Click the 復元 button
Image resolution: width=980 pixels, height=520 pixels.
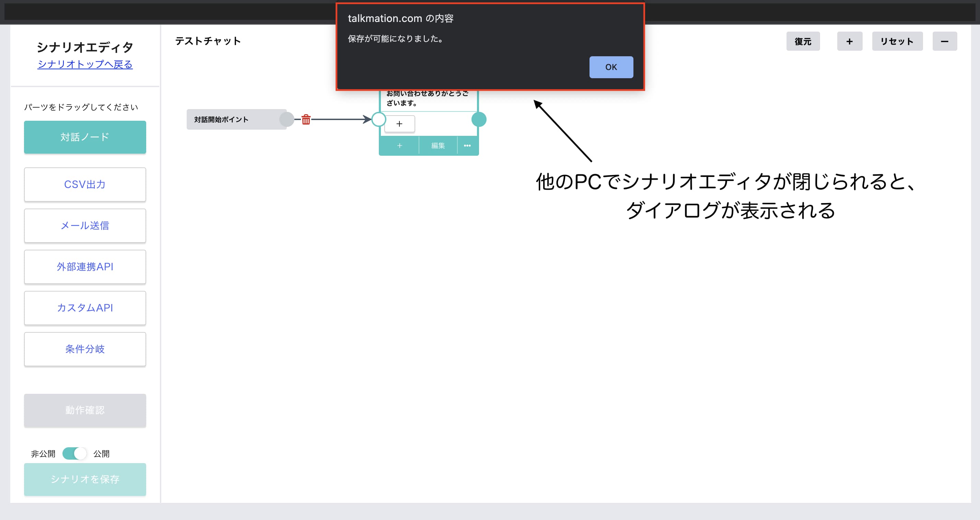pos(803,41)
